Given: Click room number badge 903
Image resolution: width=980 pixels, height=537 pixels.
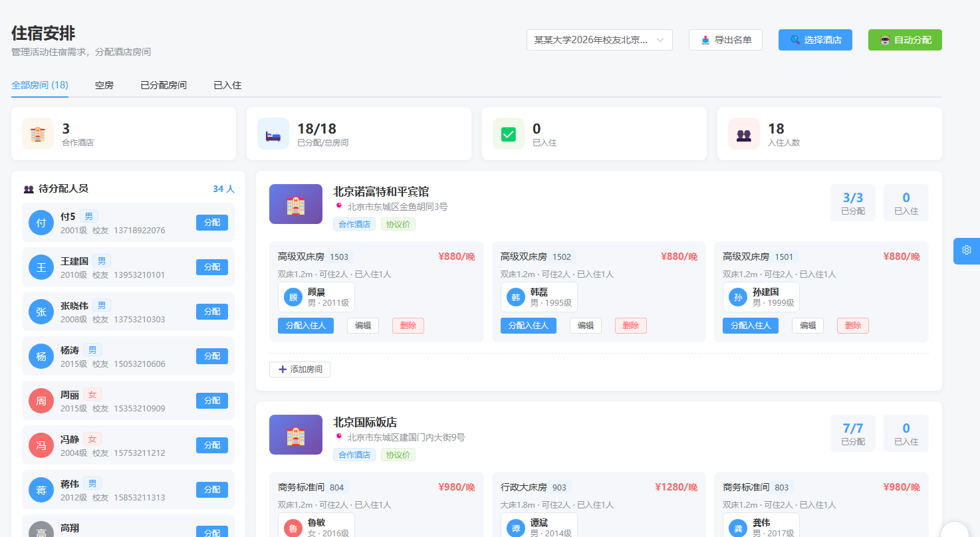Looking at the screenshot, I should (x=559, y=487).
